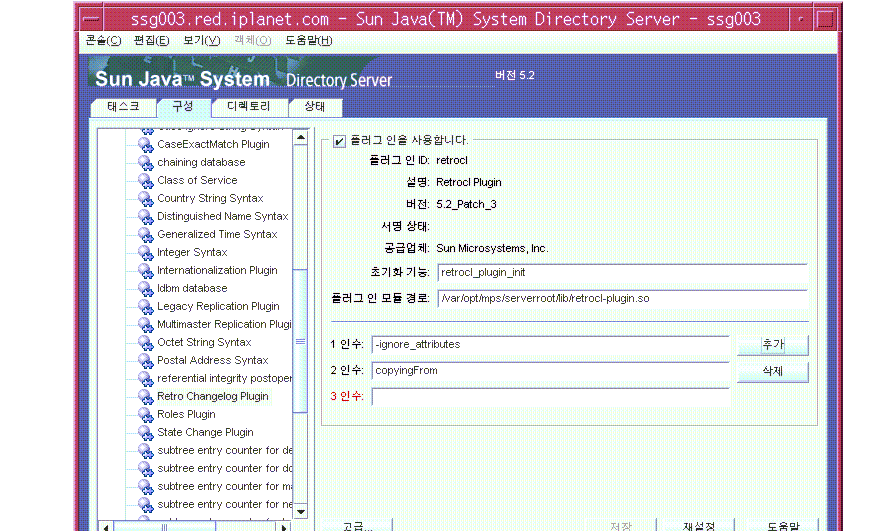This screenshot has height=531, width=890.
Task: Click the argument 1 field with -ignore_attributes
Action: click(551, 345)
